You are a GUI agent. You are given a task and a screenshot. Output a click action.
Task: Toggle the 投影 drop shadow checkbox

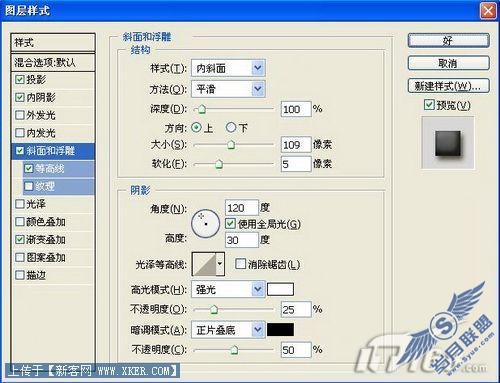click(20, 79)
